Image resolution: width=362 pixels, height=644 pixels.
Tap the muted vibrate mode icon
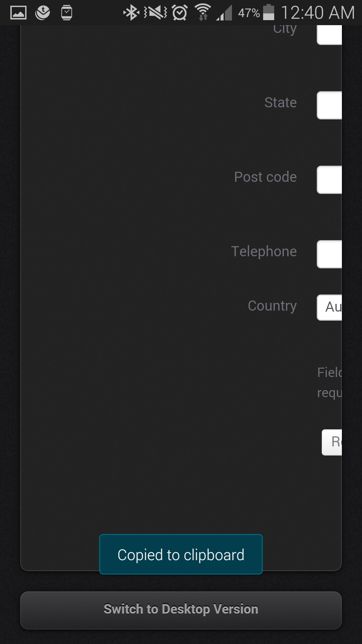[155, 13]
